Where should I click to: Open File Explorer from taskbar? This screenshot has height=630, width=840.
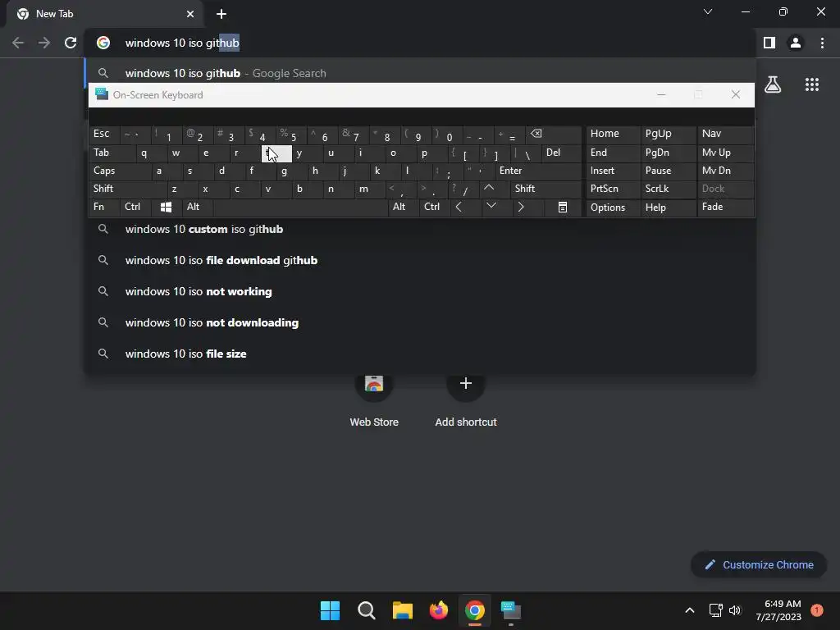tap(402, 610)
